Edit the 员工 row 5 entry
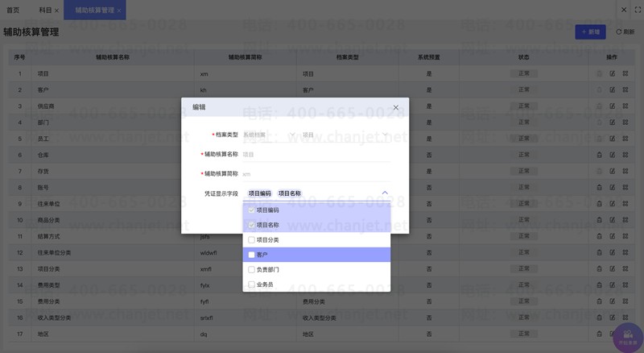The height and width of the screenshot is (353, 644). pyautogui.click(x=613, y=139)
